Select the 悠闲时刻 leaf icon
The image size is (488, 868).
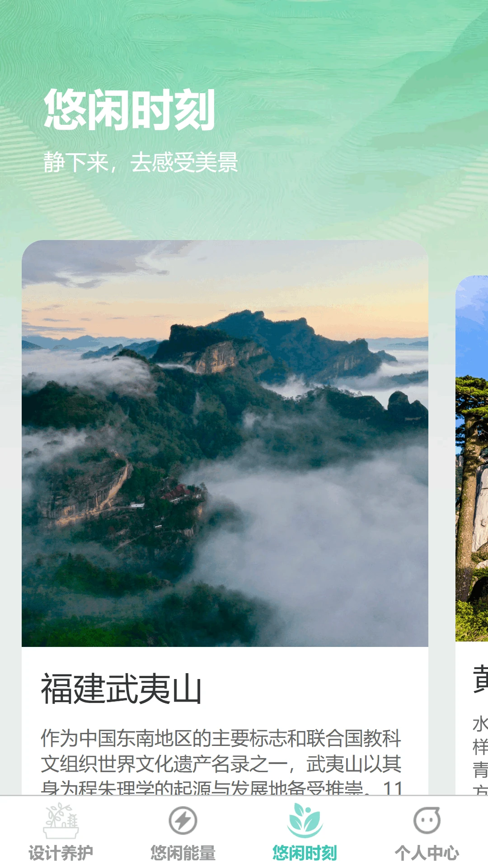click(x=305, y=820)
